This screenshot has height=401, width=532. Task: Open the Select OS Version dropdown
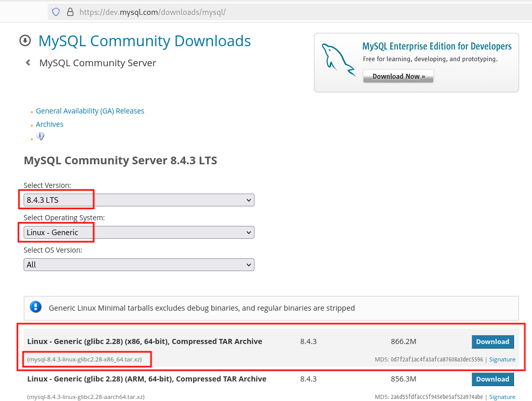(x=139, y=264)
